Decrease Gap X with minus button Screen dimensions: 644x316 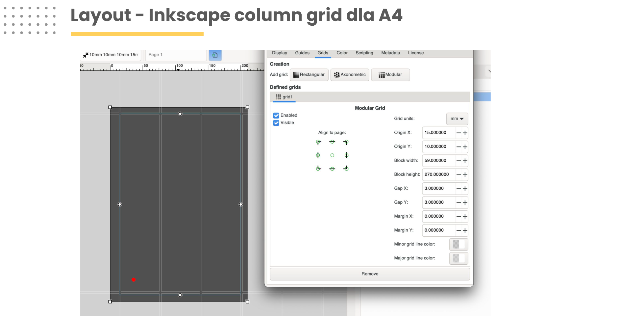(458, 189)
